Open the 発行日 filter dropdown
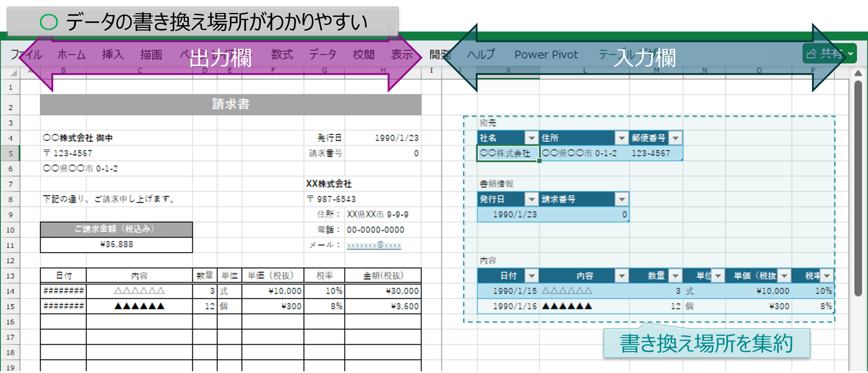Screen dimensions: 868x373 (532, 199)
